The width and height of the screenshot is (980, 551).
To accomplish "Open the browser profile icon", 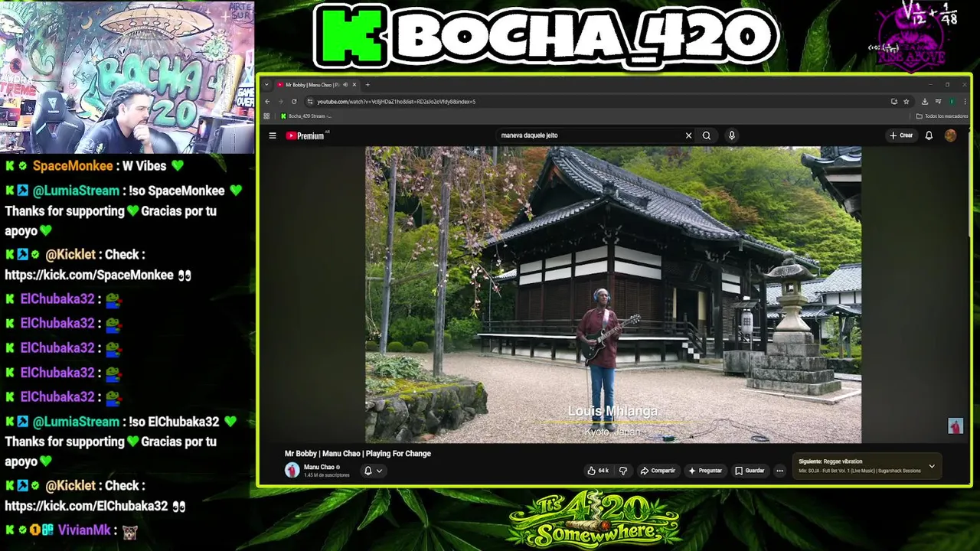I will click(x=952, y=101).
